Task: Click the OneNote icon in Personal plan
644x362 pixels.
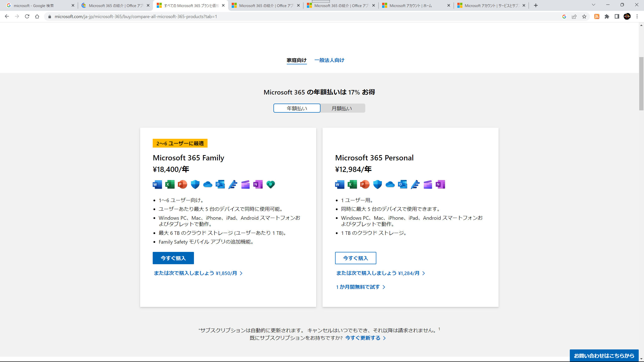Action: pyautogui.click(x=440, y=185)
